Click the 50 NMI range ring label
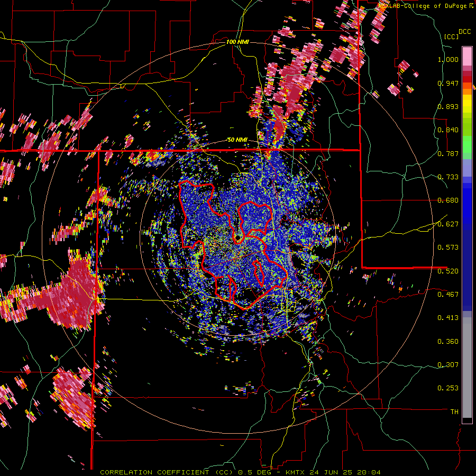This screenshot has height=476, width=476. [237, 140]
